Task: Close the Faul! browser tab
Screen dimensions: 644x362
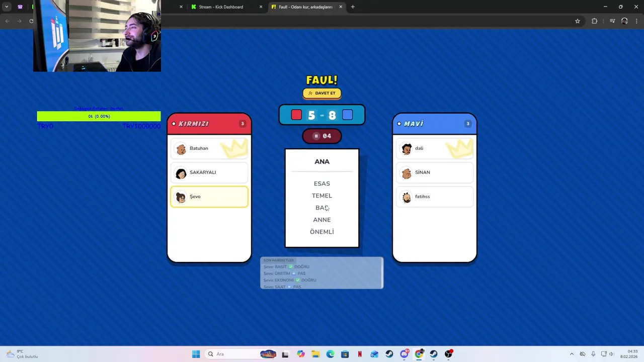Action: tap(341, 7)
